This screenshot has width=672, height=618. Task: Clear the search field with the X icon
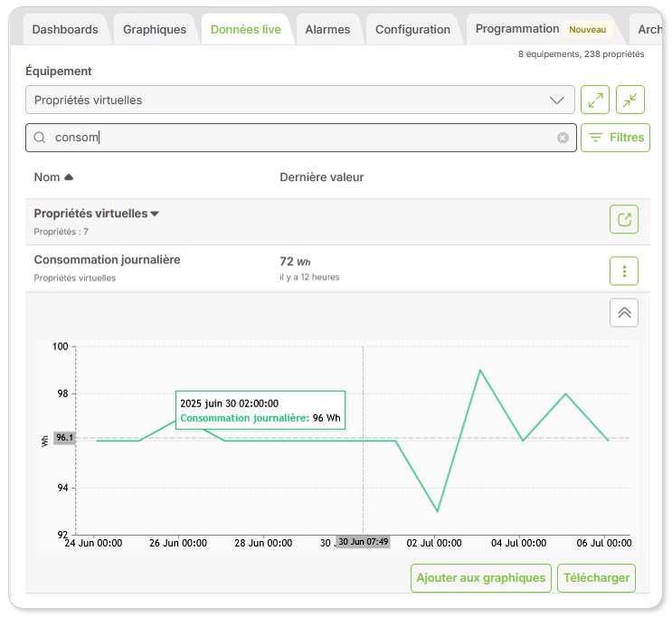563,138
